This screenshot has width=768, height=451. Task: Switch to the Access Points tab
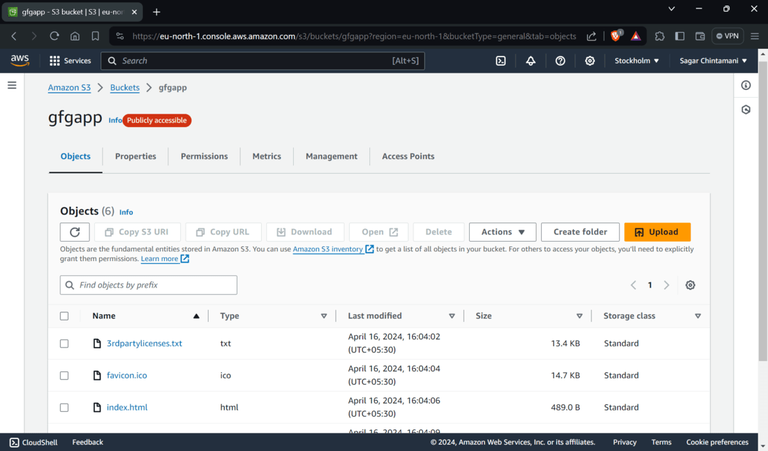[x=408, y=156]
